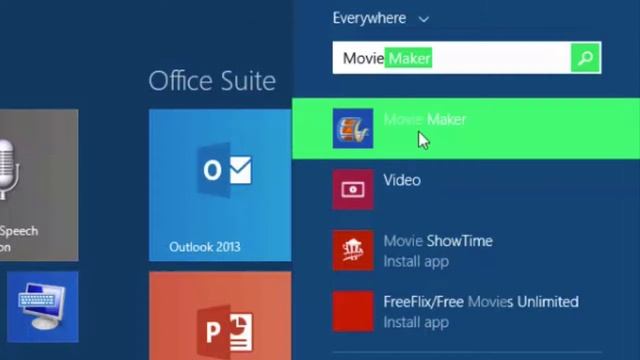The height and width of the screenshot is (360, 640).
Task: Click Install app under Movie ShowTime
Action: click(x=416, y=262)
